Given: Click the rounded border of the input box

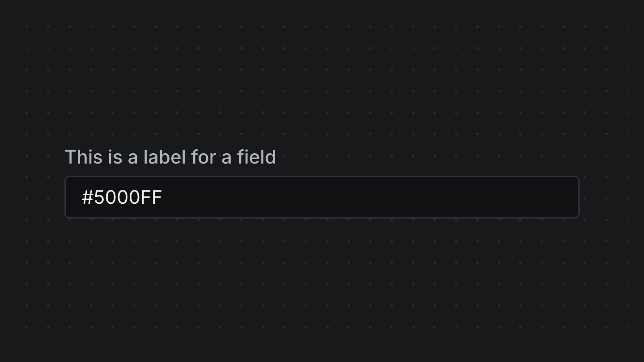Looking at the screenshot, I should click(x=322, y=176).
